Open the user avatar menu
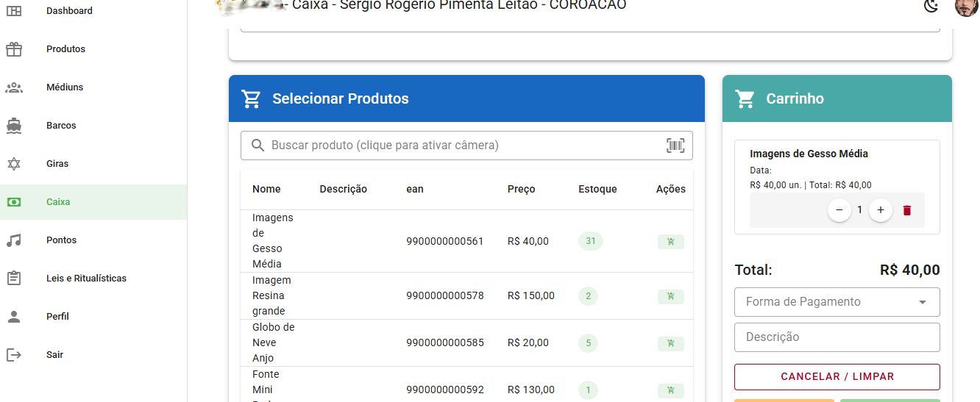This screenshot has width=980, height=402. [966, 6]
